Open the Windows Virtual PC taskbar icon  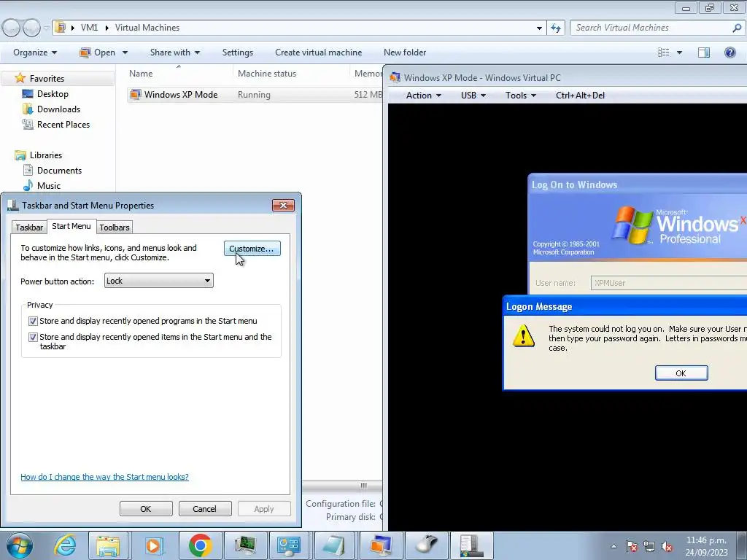tap(380, 545)
